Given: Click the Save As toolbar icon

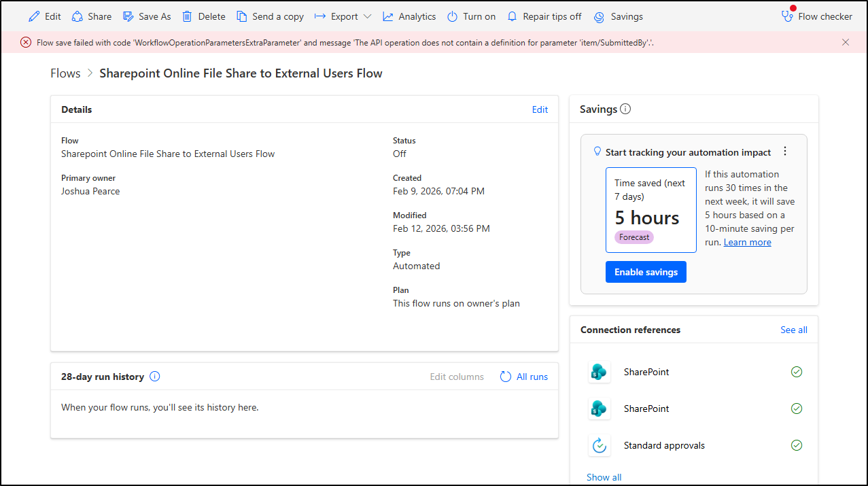Looking at the screenshot, I should point(128,16).
